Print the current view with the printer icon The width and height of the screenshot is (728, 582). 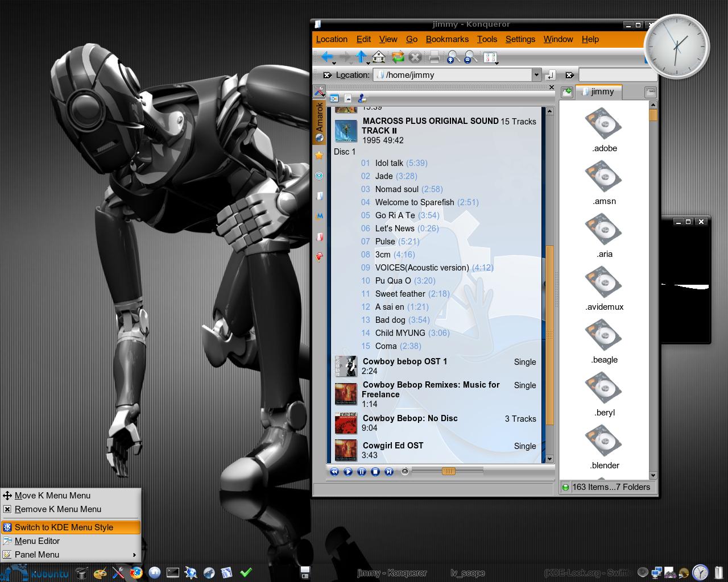pos(434,57)
